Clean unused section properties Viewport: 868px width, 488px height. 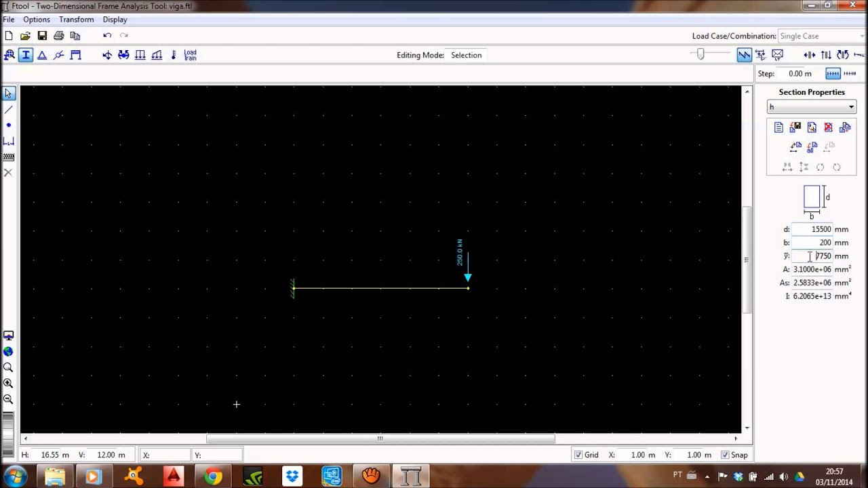pos(845,127)
